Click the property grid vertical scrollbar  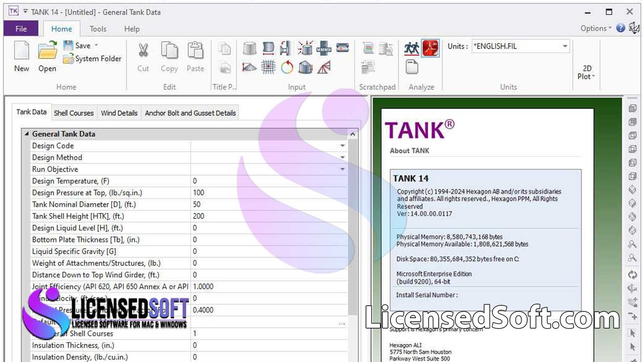tap(353, 227)
